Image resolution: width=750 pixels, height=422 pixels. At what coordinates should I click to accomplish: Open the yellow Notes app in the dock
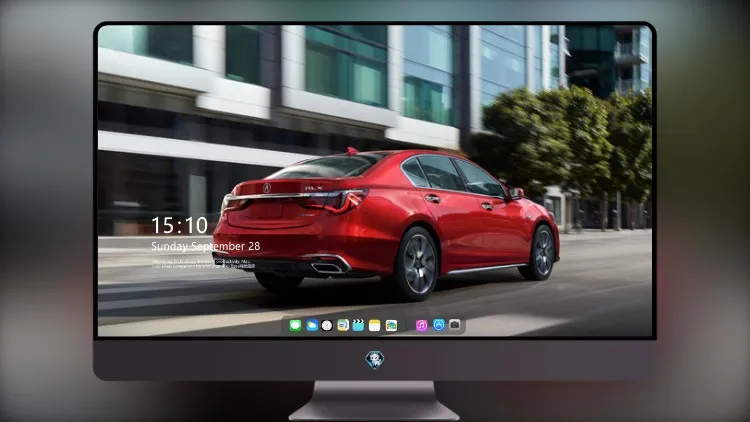tap(375, 325)
